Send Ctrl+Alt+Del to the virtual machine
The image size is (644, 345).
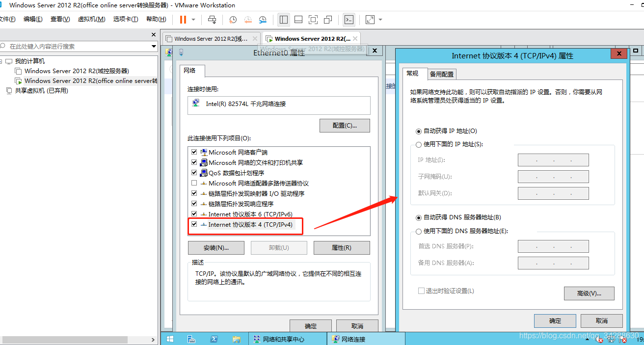tap(212, 20)
